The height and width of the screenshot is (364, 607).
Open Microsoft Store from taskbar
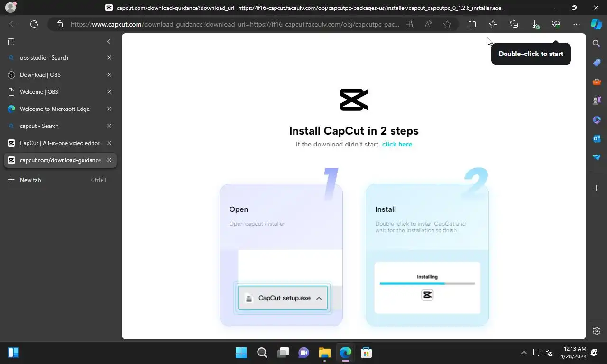point(366,353)
